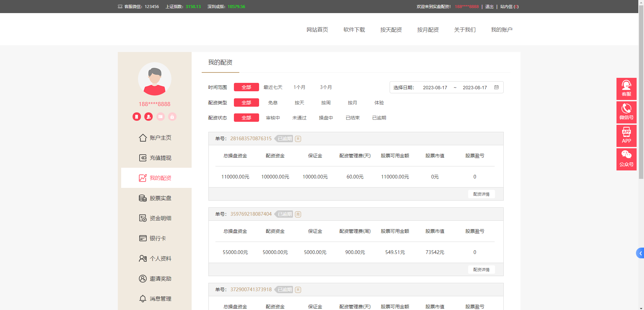Click the calendar icon in date picker
644x310 pixels.
[496, 88]
